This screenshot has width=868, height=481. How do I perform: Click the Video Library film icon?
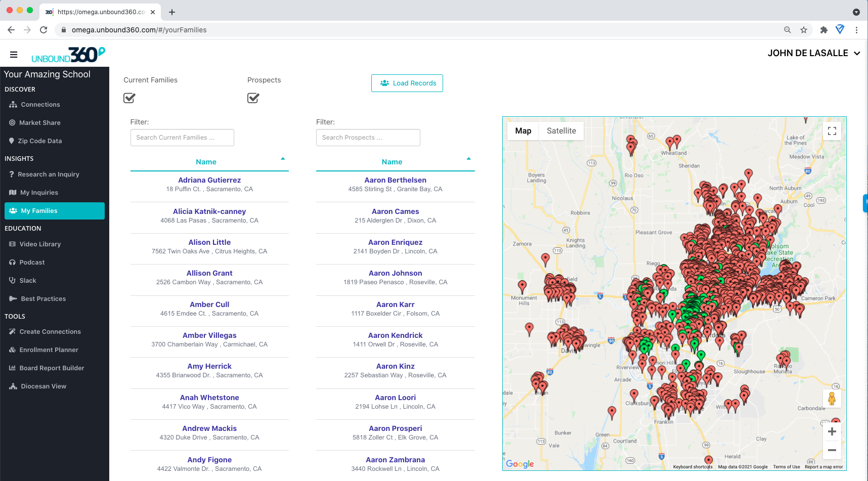pos(12,244)
